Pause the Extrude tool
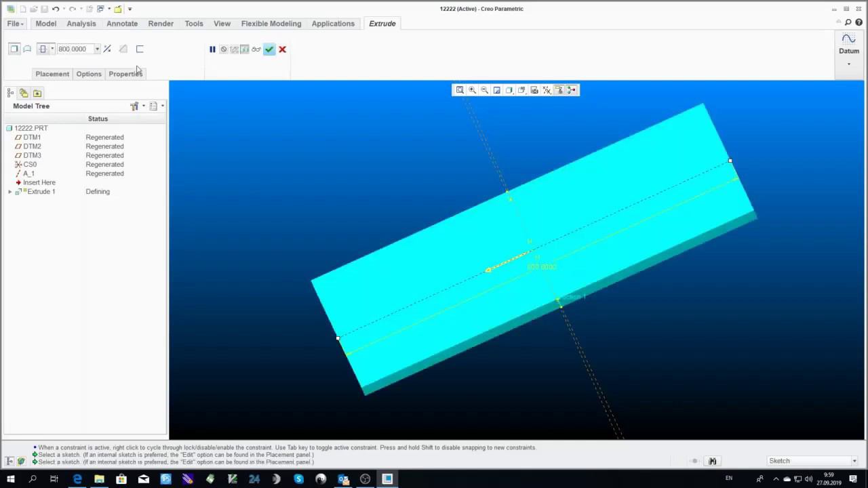The width and height of the screenshot is (868, 488). click(x=212, y=49)
